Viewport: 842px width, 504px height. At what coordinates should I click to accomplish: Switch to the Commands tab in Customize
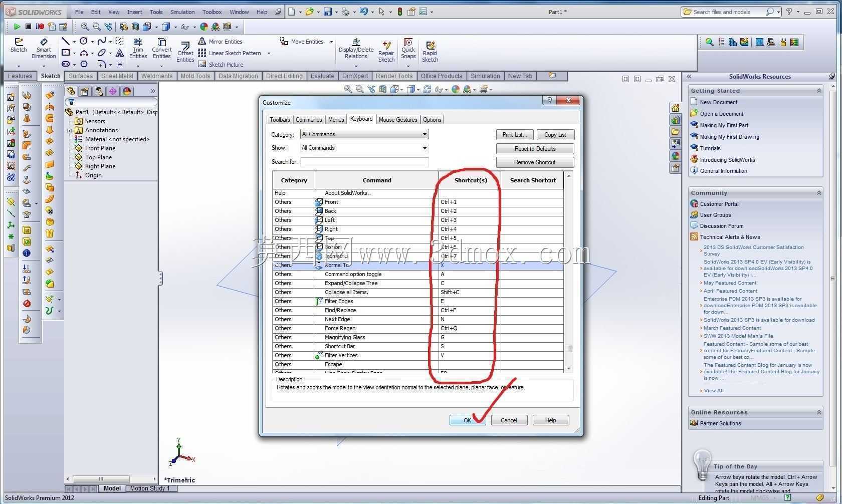[x=309, y=120]
